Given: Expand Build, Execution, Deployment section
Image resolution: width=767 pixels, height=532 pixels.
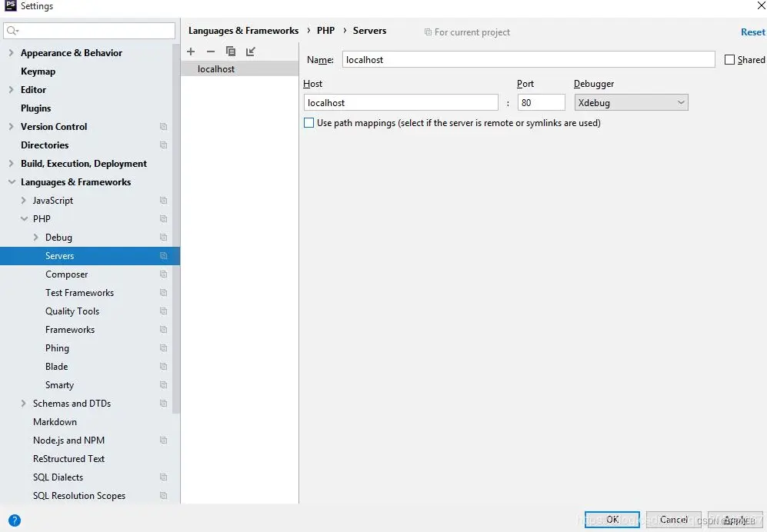Looking at the screenshot, I should pos(11,164).
